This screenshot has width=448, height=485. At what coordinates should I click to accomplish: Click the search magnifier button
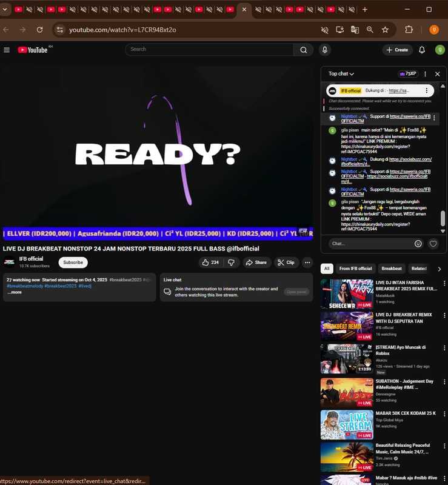point(304,50)
